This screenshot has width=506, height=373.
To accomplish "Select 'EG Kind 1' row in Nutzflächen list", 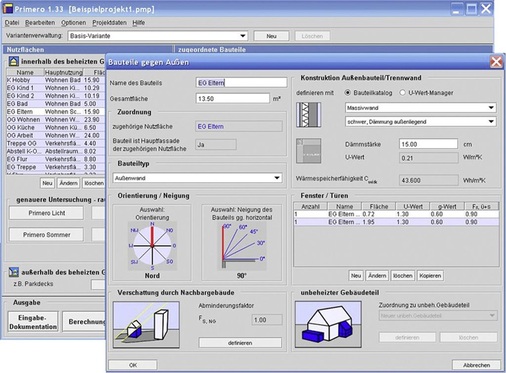I will pos(56,88).
